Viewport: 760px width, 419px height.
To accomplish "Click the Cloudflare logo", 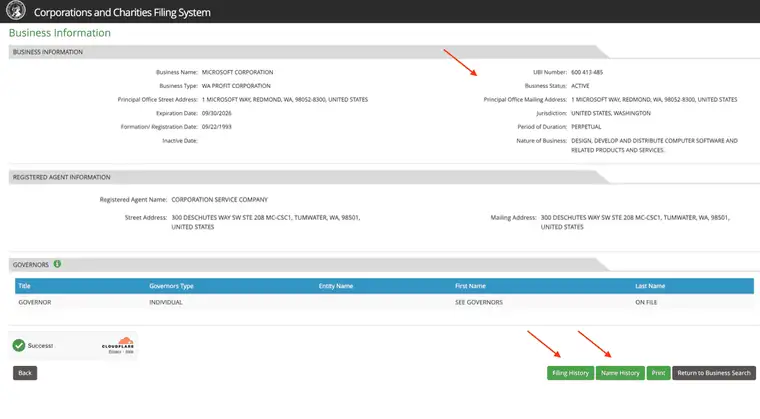I will coord(118,345).
